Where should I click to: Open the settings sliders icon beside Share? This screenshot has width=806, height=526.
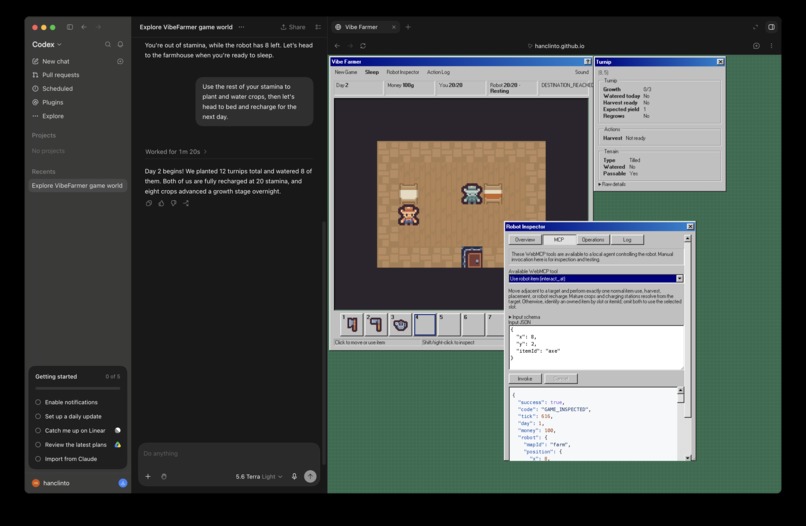point(318,27)
